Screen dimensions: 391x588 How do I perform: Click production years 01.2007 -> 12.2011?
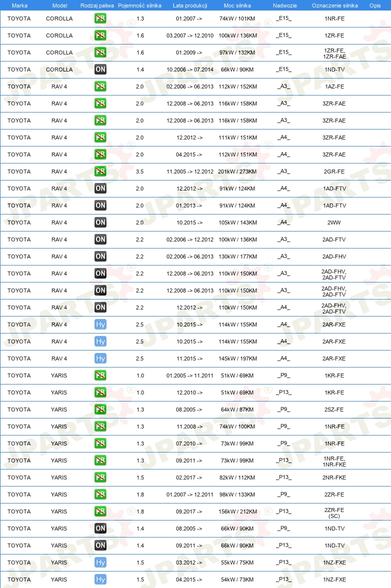click(x=190, y=494)
